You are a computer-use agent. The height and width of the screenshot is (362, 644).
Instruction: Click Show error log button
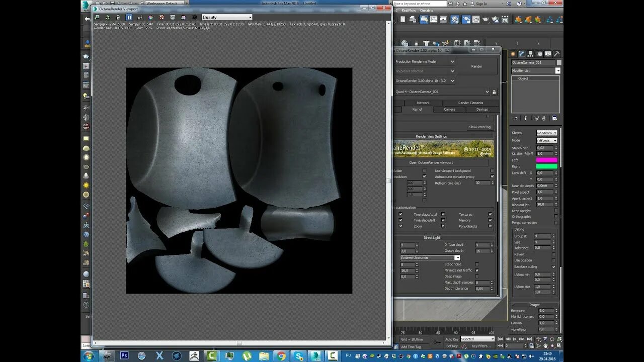click(x=479, y=127)
